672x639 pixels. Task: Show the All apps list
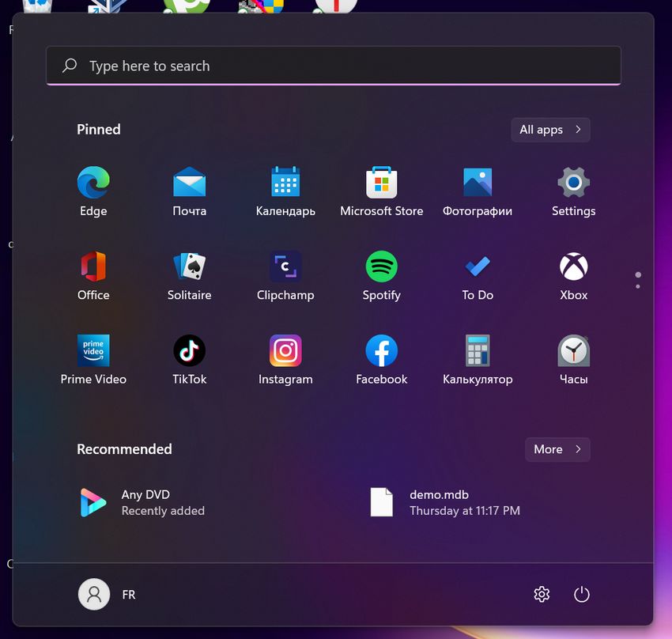[x=550, y=130]
